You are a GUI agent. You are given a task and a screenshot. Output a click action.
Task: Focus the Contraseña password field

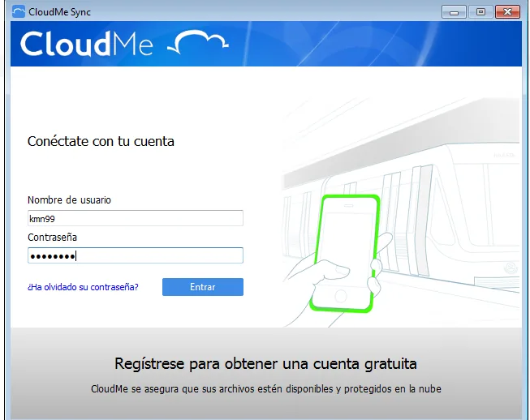(136, 255)
